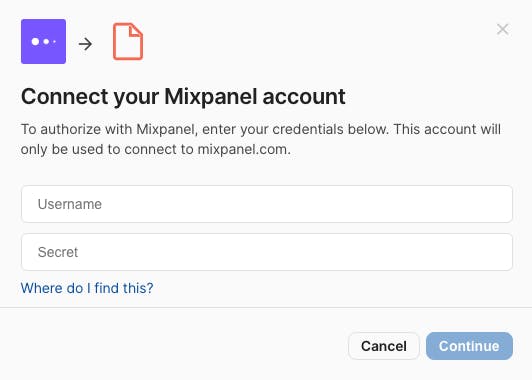The height and width of the screenshot is (380, 532).
Task: Focus the Username input field
Action: (x=267, y=204)
